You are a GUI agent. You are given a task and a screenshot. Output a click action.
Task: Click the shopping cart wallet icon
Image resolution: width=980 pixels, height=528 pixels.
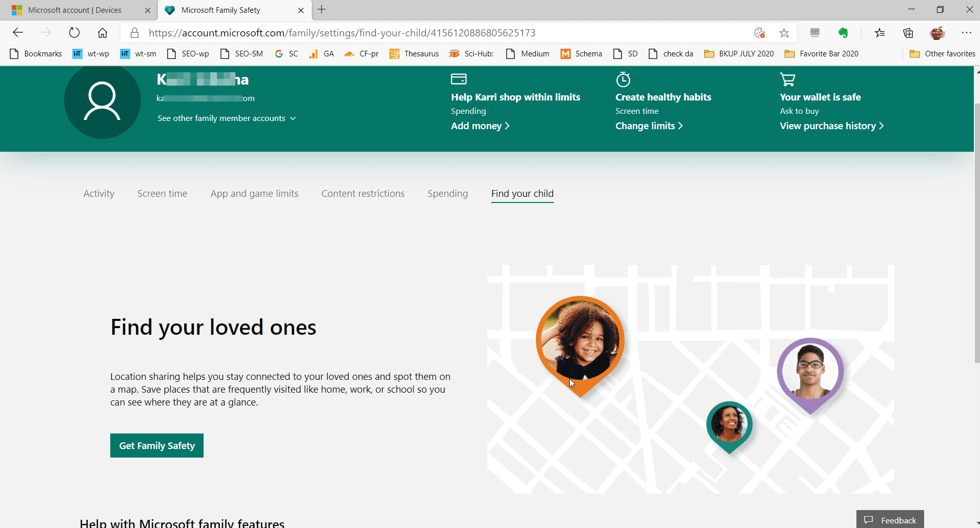coord(788,79)
